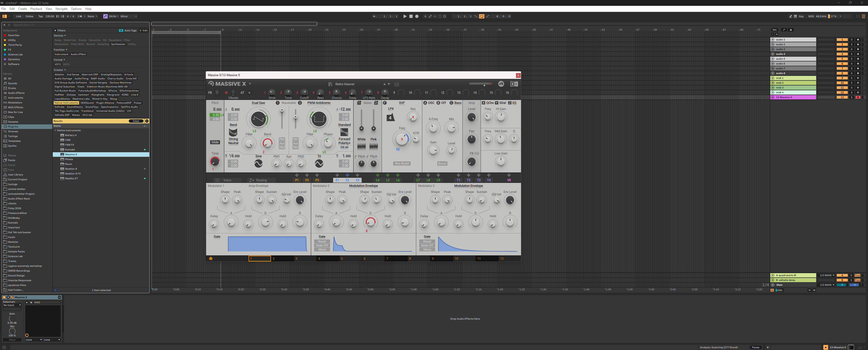Open the quantization None dropdown
The width and height of the screenshot is (868, 350).
tap(92, 16)
